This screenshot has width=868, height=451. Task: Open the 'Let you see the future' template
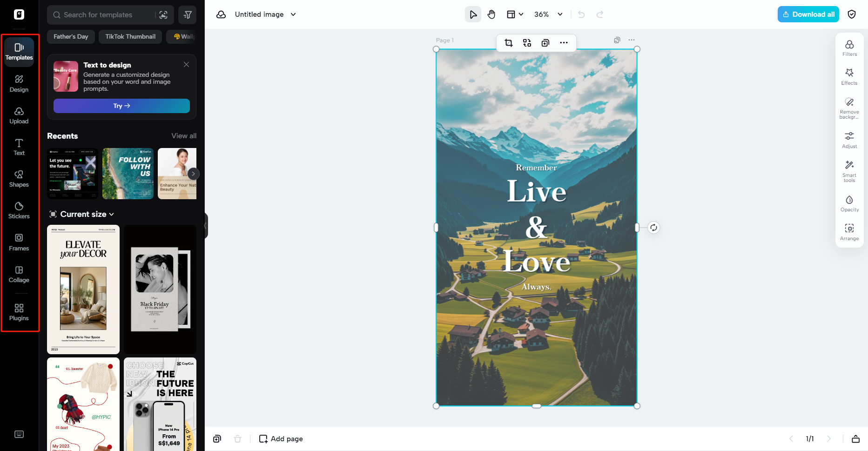tap(73, 174)
